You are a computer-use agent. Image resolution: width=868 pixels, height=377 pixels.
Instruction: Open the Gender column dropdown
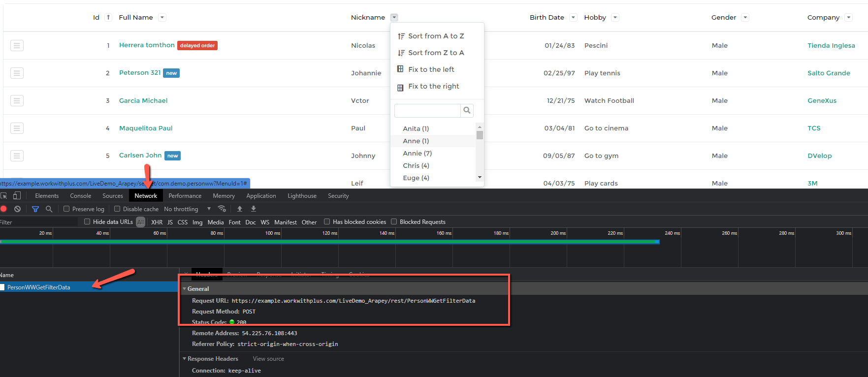[745, 17]
